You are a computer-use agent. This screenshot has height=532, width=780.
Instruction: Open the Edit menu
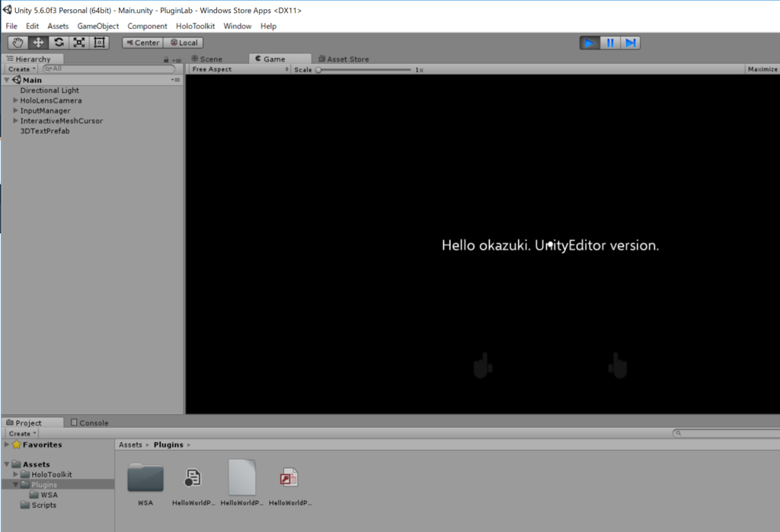[x=32, y=27]
